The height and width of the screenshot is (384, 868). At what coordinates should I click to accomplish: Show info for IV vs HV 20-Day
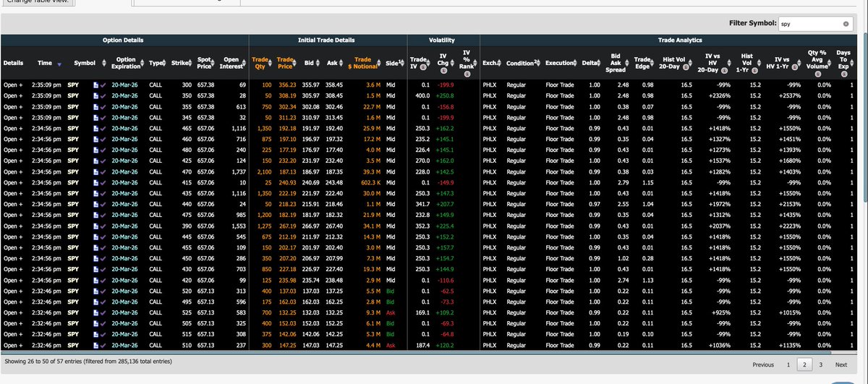point(725,70)
